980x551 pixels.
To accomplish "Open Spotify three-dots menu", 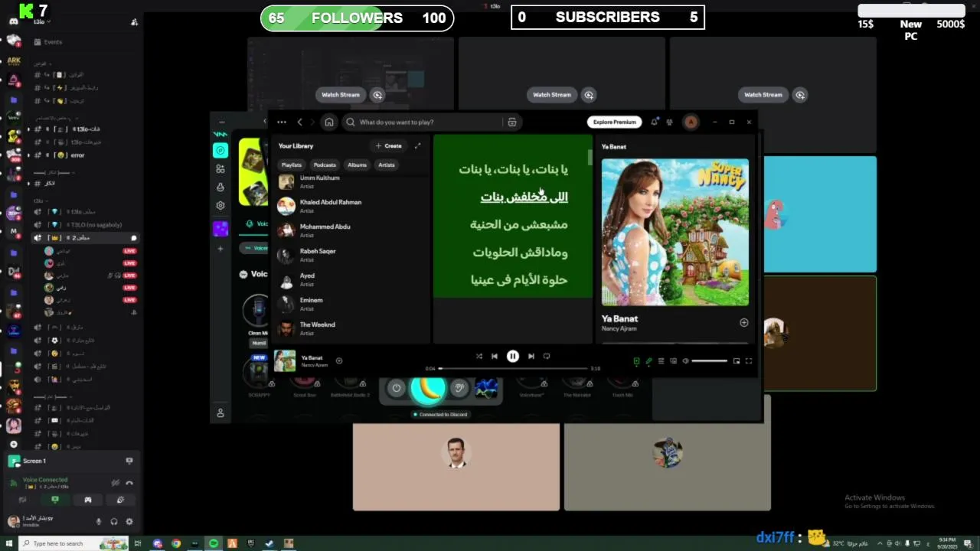I will (282, 122).
